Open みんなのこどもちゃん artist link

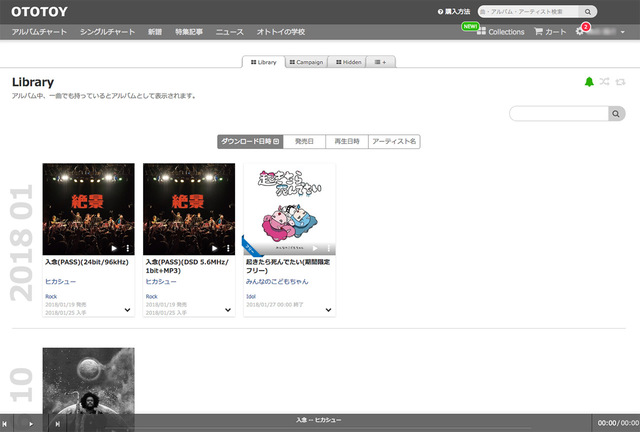(277, 281)
